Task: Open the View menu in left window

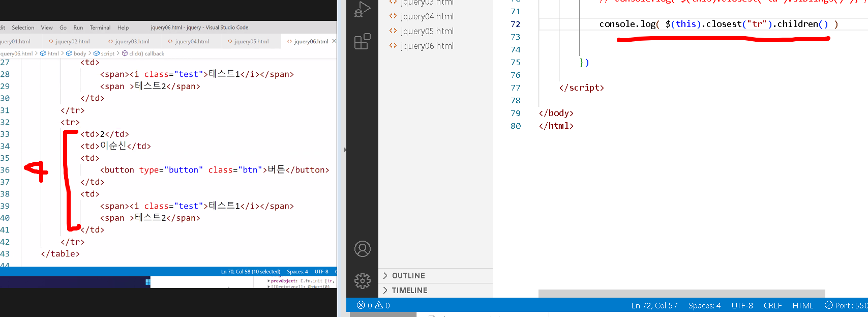Action: [47, 27]
